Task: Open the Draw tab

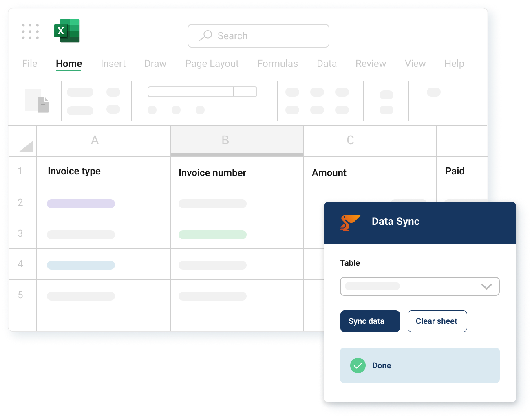Action: coord(155,64)
